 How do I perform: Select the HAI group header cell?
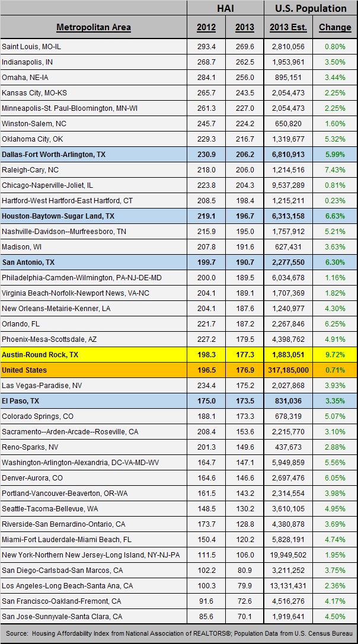pyautogui.click(x=225, y=8)
